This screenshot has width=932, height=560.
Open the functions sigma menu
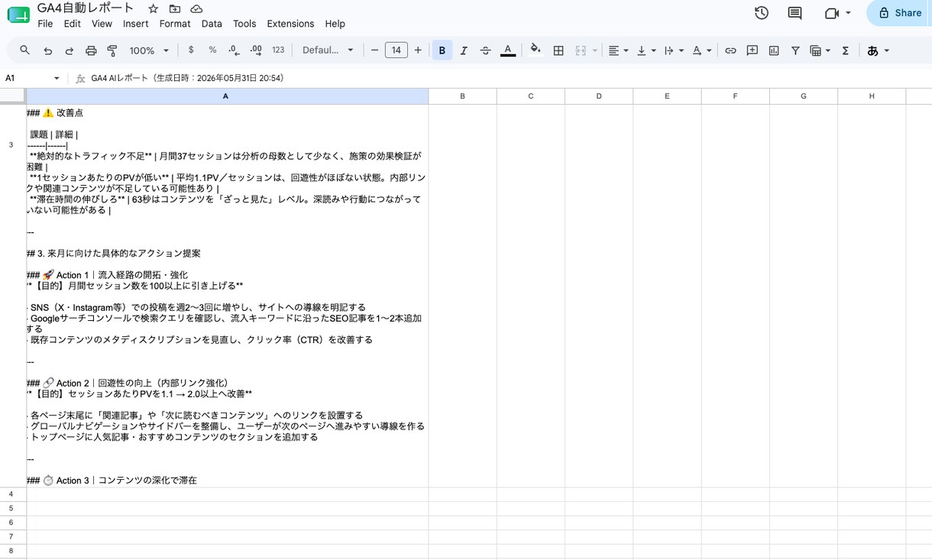[845, 50]
